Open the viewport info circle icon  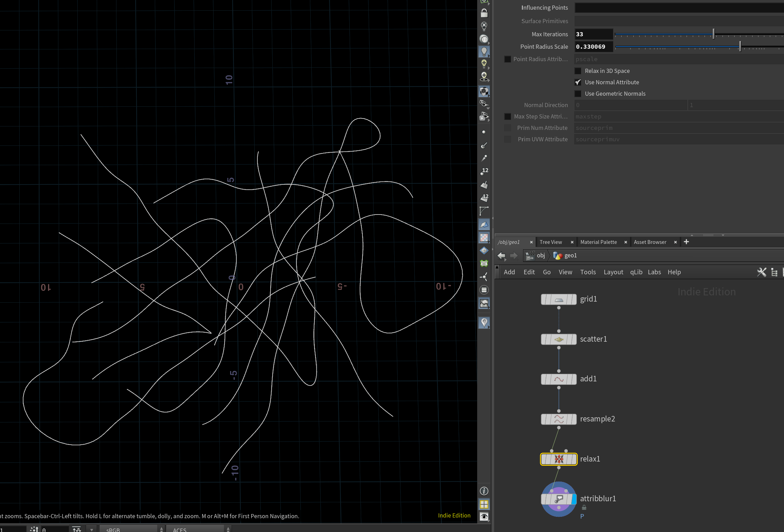point(484,491)
